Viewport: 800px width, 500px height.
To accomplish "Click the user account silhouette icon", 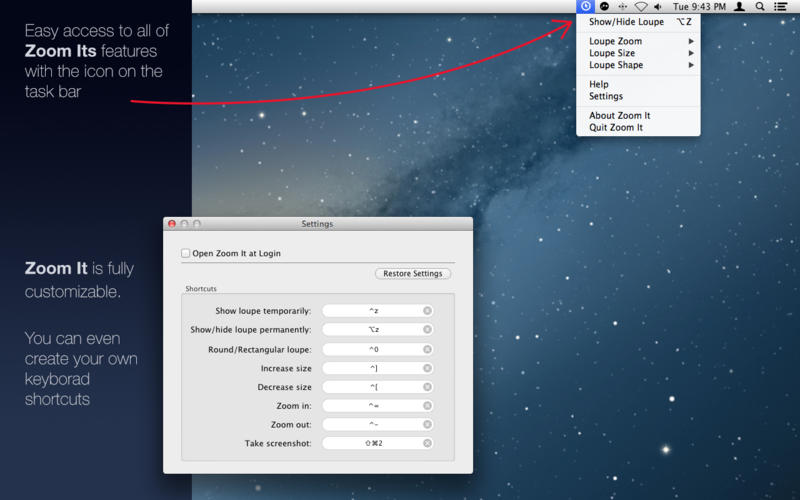I will coord(739,6).
